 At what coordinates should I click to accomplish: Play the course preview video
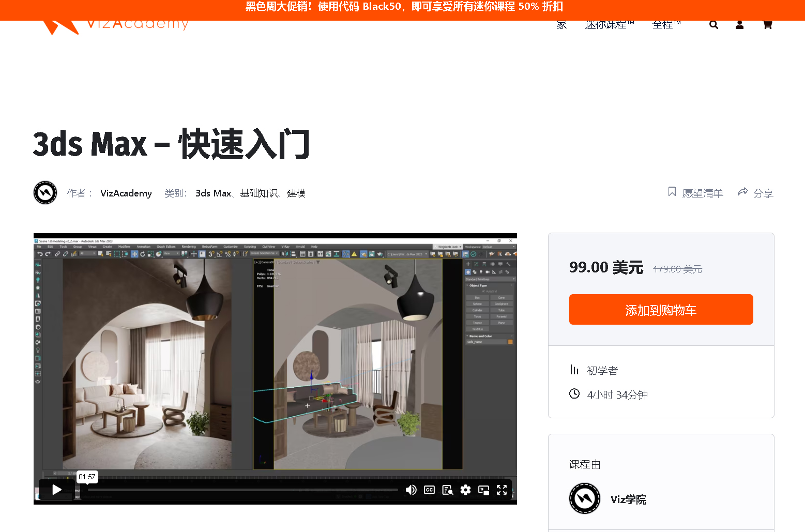[x=57, y=490]
